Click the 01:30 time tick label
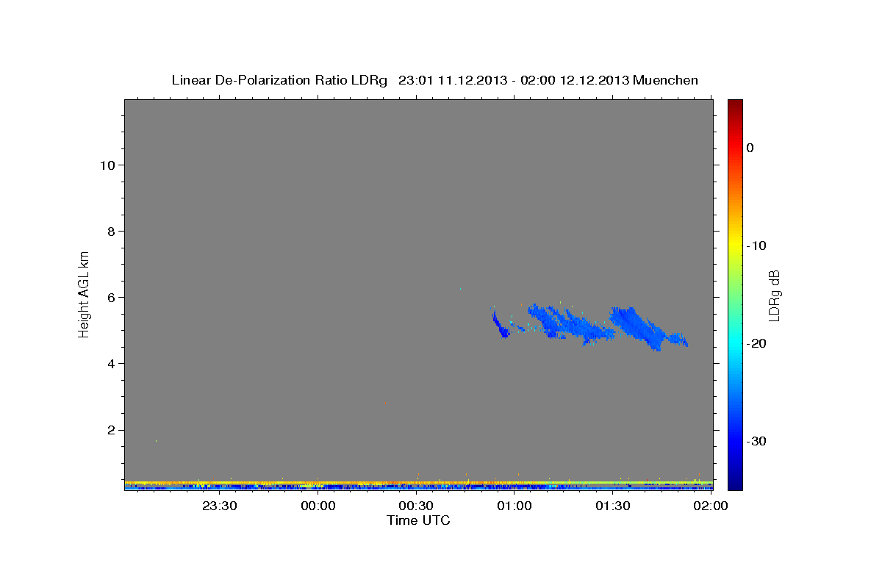Image resolution: width=882 pixels, height=588 pixels. (x=613, y=506)
